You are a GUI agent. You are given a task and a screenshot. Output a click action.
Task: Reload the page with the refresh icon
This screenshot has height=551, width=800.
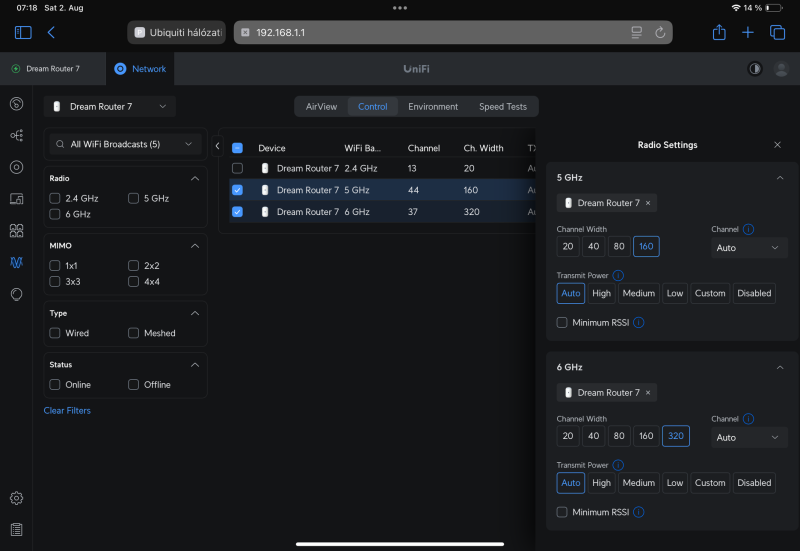tap(660, 33)
